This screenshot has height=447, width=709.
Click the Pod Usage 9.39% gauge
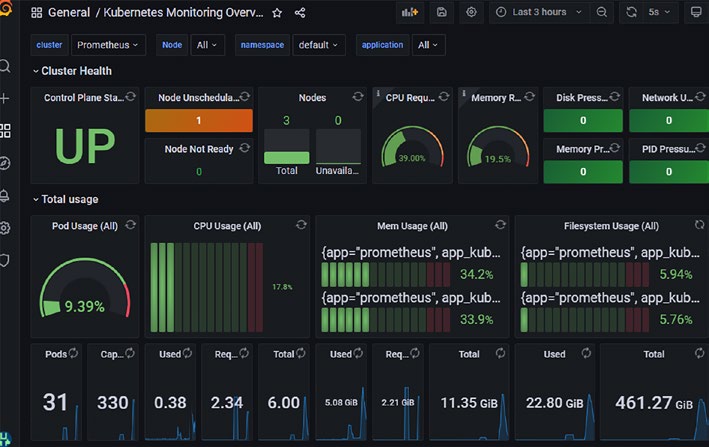pos(85,287)
